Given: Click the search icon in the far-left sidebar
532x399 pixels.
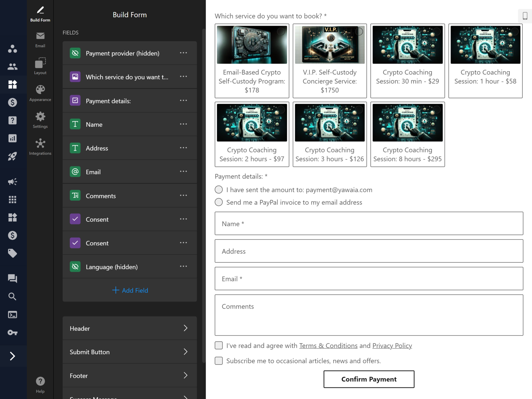Looking at the screenshot, I should click(12, 296).
